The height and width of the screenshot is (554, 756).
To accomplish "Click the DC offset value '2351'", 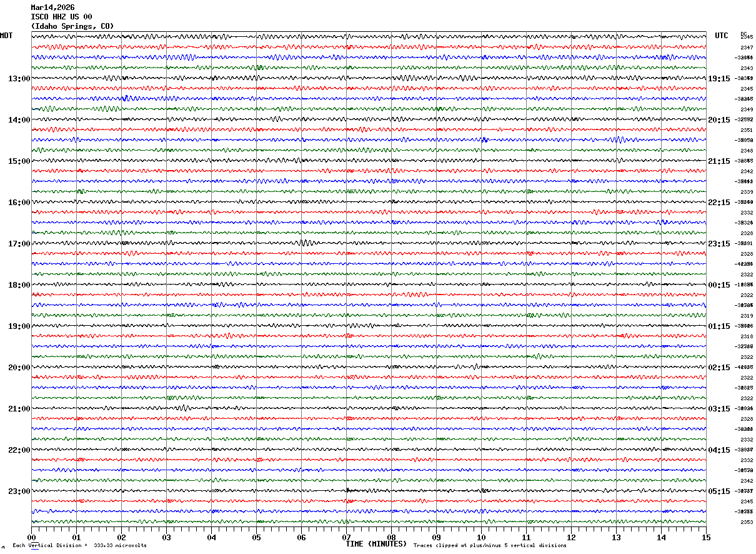I will [x=746, y=130].
